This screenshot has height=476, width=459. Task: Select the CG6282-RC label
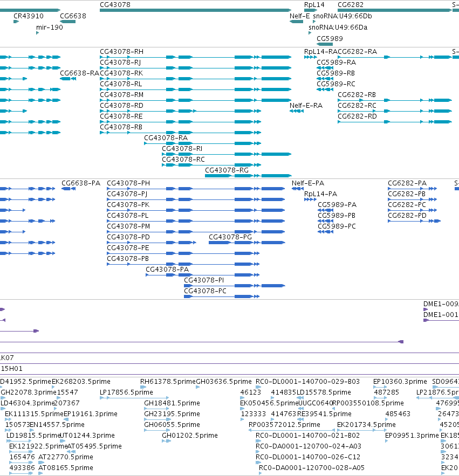(x=357, y=106)
